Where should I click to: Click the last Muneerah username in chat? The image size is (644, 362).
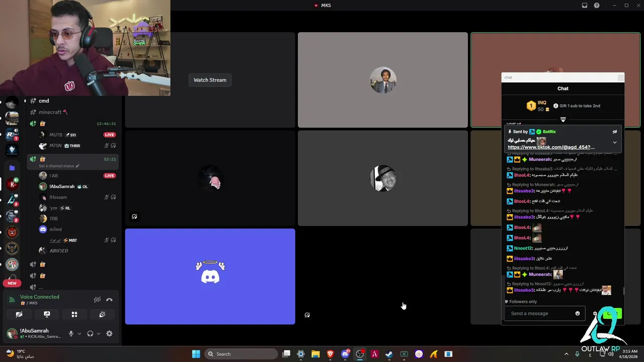(x=540, y=275)
